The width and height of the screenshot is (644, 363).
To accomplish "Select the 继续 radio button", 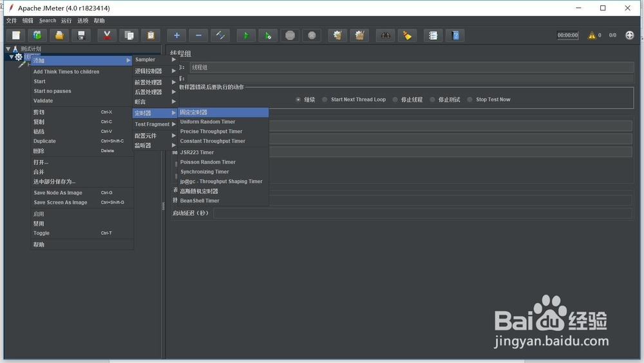I will (x=298, y=99).
